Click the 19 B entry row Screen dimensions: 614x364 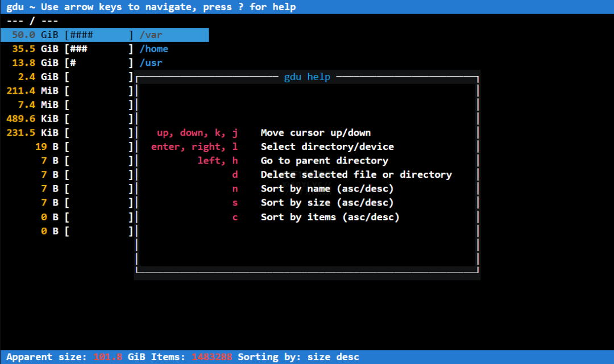[x=84, y=147]
